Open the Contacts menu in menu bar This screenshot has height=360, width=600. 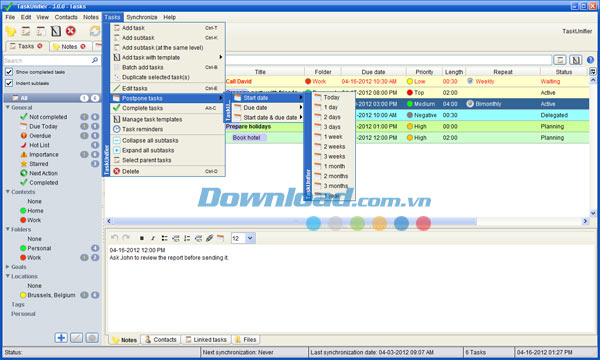pos(66,17)
